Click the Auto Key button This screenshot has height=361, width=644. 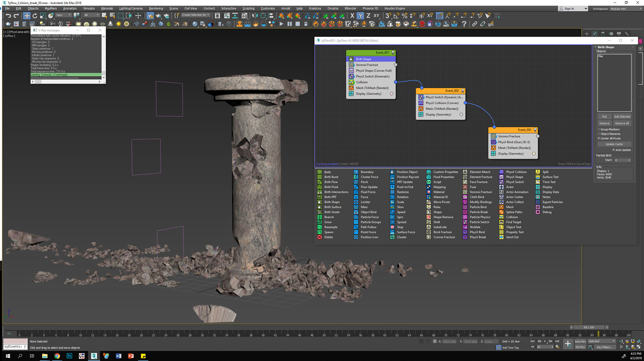click(580, 341)
